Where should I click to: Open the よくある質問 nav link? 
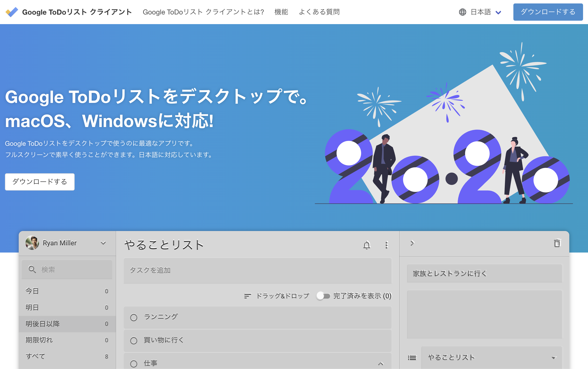(319, 12)
